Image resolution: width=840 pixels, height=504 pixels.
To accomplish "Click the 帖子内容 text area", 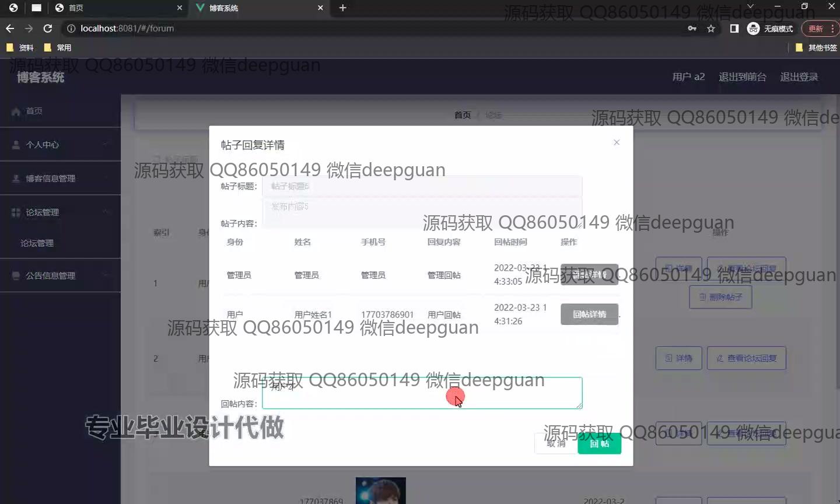I will (x=422, y=213).
